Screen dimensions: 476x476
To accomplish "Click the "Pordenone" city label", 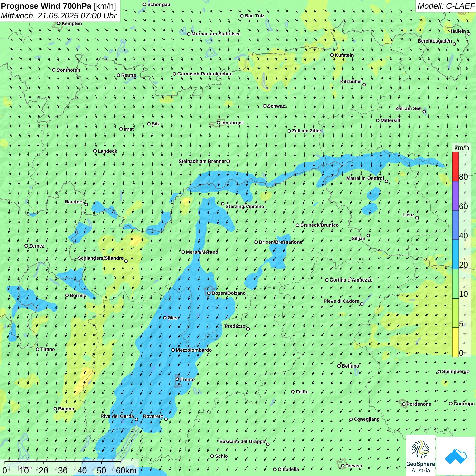I will [419, 404].
